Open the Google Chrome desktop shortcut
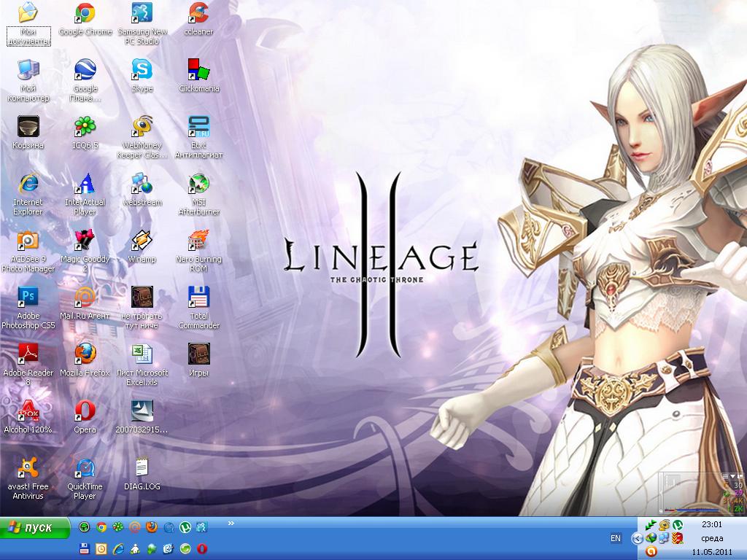This screenshot has width=747, height=560. click(x=85, y=14)
